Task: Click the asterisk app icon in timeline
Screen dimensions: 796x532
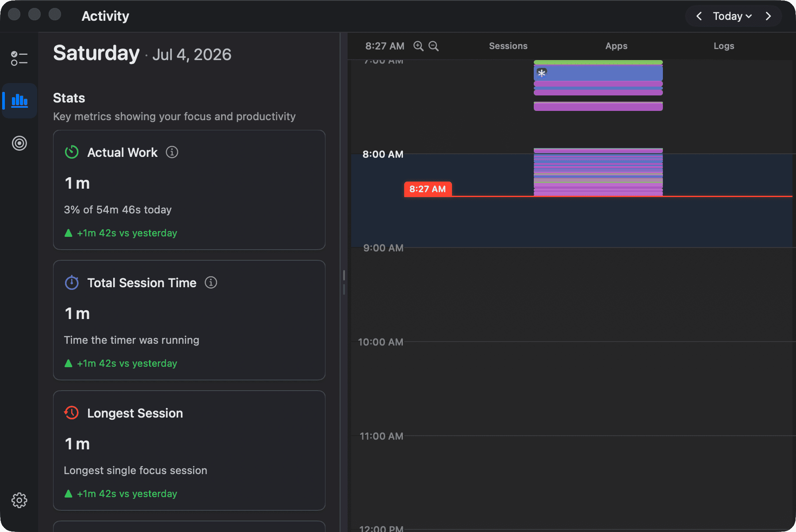Action: pos(542,73)
